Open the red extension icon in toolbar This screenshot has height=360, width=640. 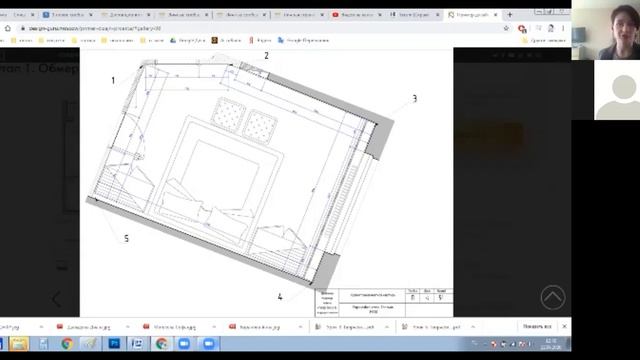[522, 28]
